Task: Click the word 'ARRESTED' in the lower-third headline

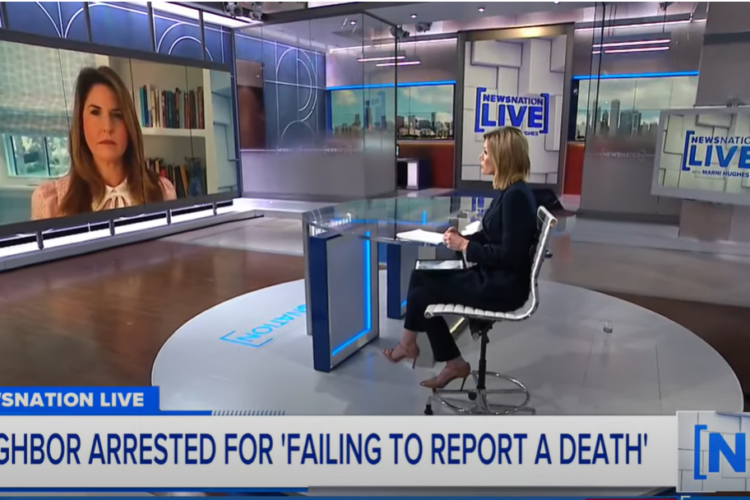Action: coord(146,450)
